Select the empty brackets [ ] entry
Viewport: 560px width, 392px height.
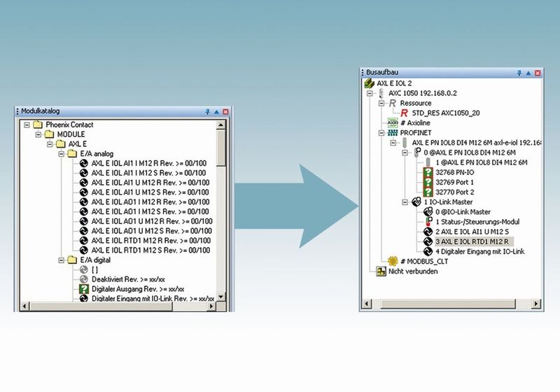[94, 270]
